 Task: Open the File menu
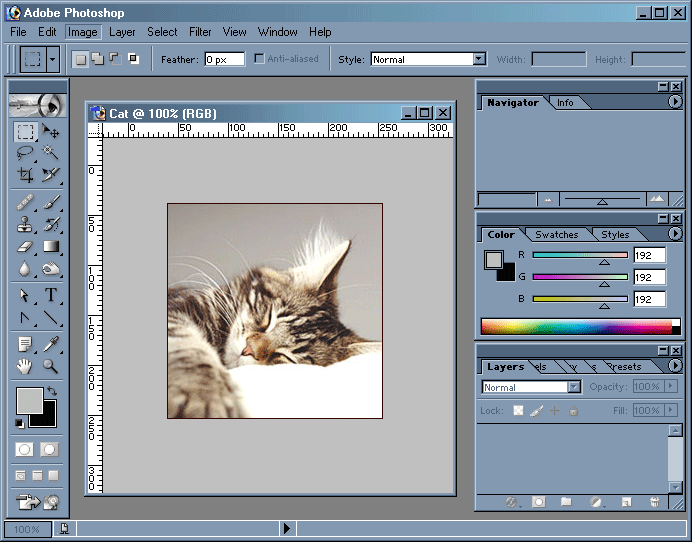click(x=19, y=32)
